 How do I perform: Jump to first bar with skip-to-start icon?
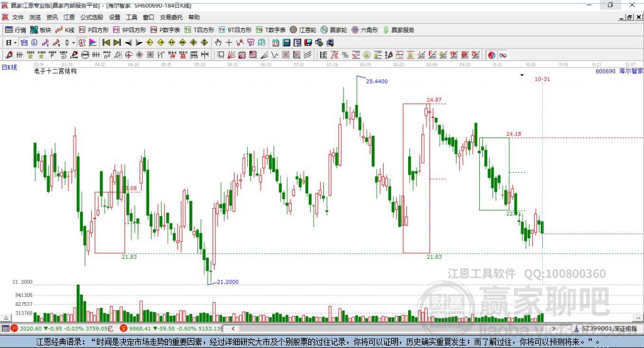coord(106,43)
